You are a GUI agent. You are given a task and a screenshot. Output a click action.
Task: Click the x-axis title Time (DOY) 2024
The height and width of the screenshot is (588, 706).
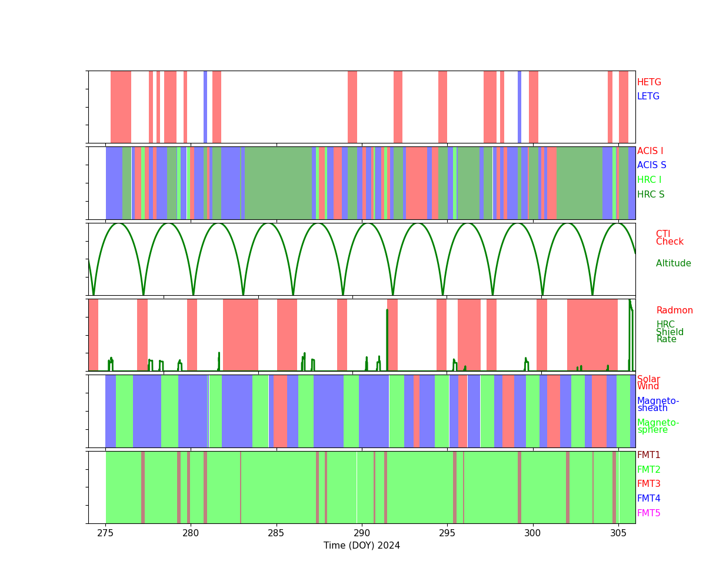coord(362,546)
